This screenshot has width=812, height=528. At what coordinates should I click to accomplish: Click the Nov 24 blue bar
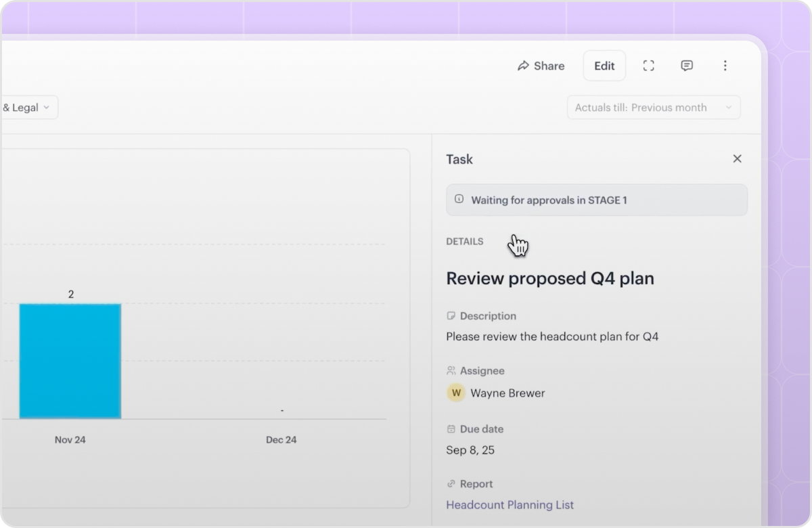[x=70, y=361]
